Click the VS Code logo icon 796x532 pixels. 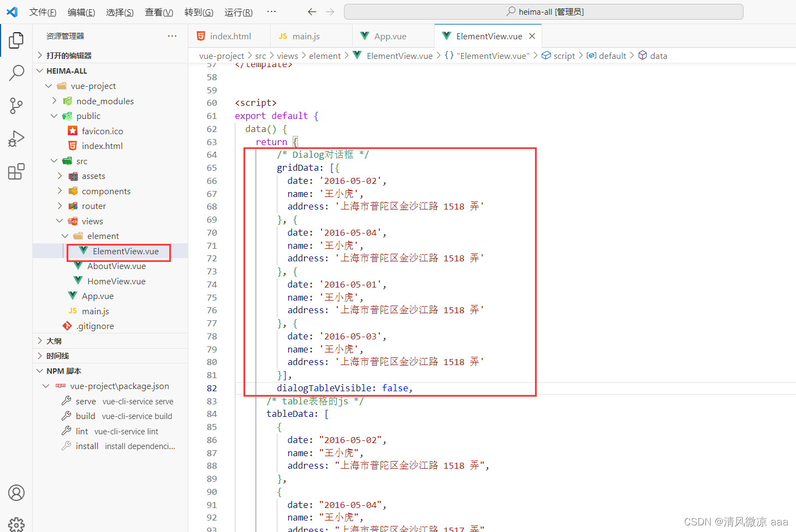pos(12,11)
